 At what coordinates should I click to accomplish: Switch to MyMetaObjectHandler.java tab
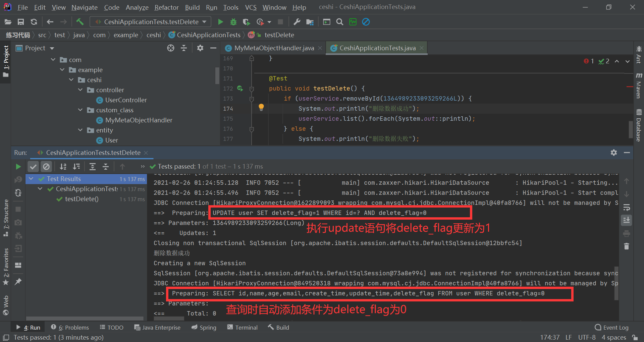tap(274, 48)
